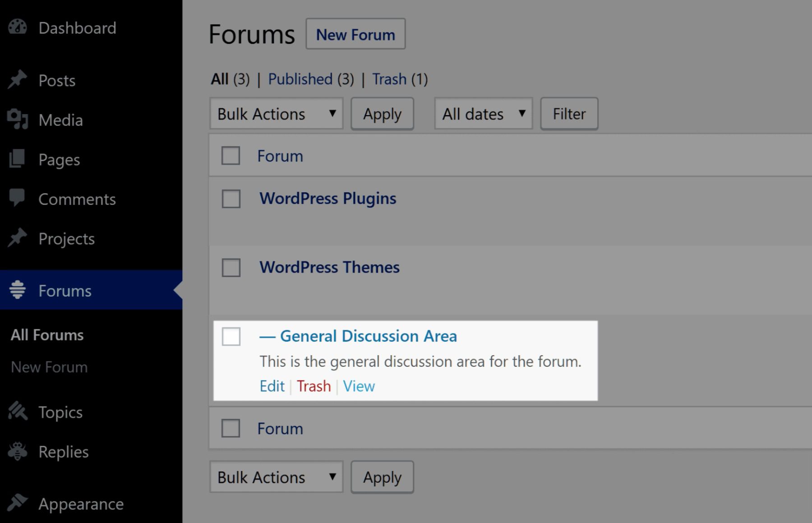Image resolution: width=812 pixels, height=523 pixels.
Task: Check the General Discussion Area checkbox
Action: click(x=231, y=337)
